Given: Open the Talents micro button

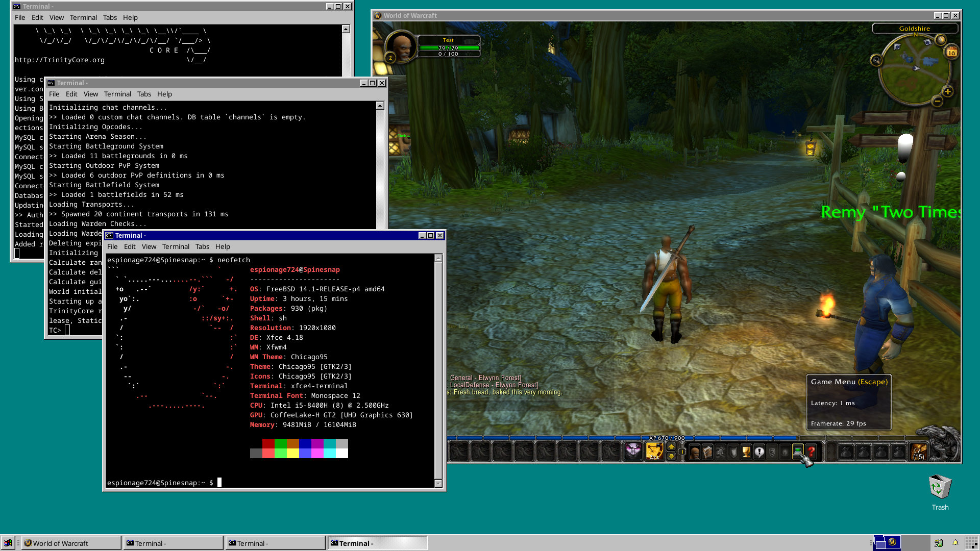Looking at the screenshot, I should tap(721, 452).
